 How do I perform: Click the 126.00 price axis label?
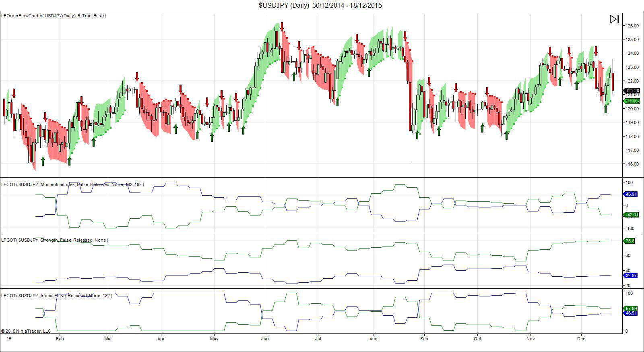[x=632, y=26]
